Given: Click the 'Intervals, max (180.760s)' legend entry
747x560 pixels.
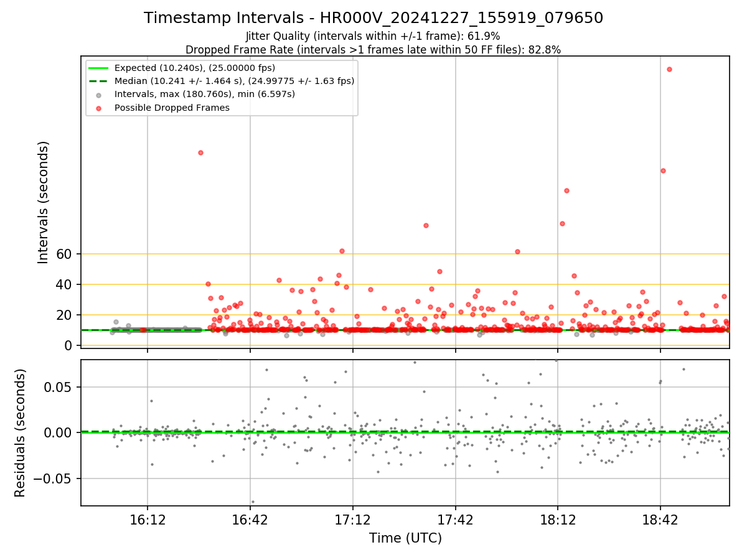Looking at the screenshot, I should pyautogui.click(x=205, y=94).
